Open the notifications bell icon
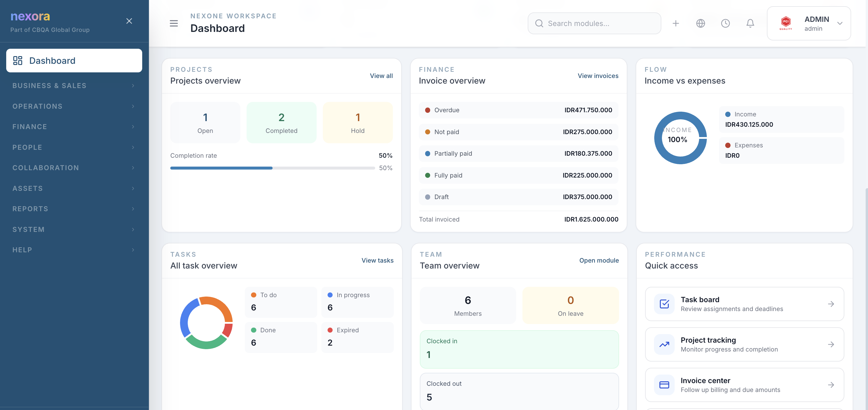This screenshot has height=410, width=868. [750, 23]
